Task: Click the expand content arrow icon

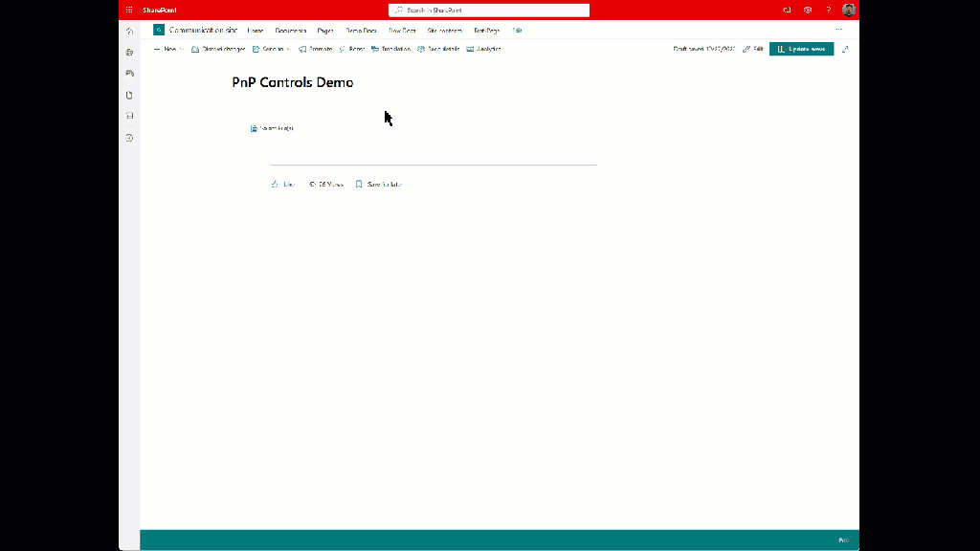Action: 845,49
